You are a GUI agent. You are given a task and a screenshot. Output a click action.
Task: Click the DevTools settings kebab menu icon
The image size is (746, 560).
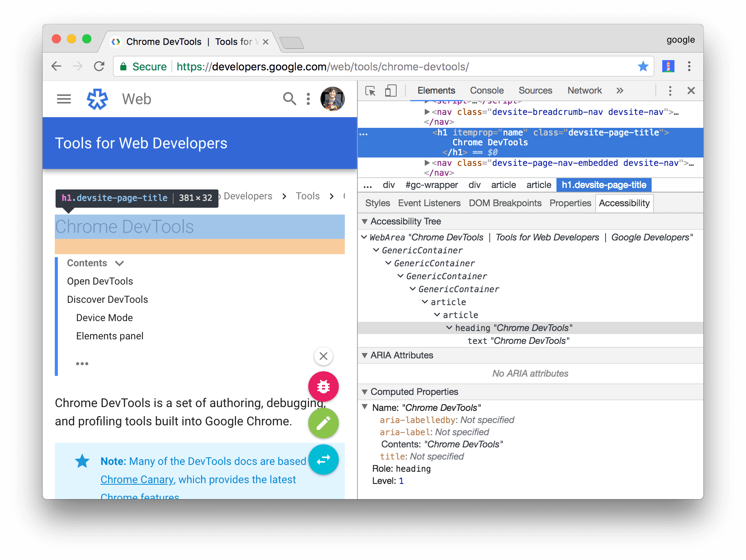point(670,91)
